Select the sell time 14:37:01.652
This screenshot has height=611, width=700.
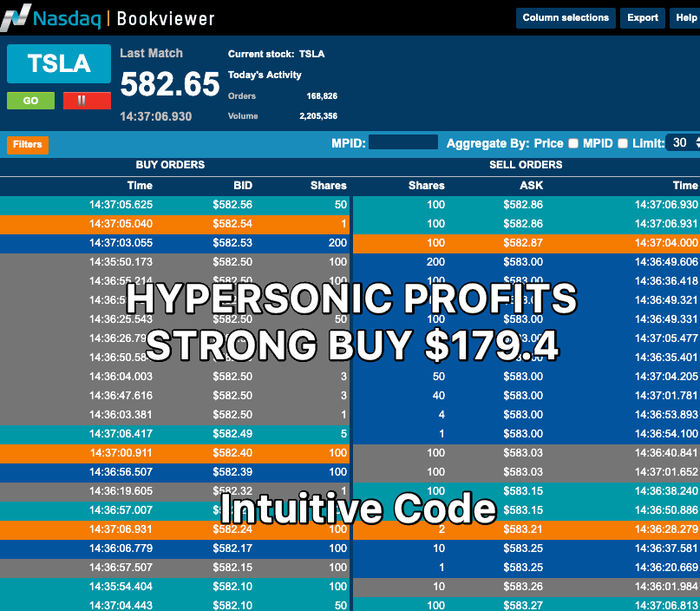666,472
